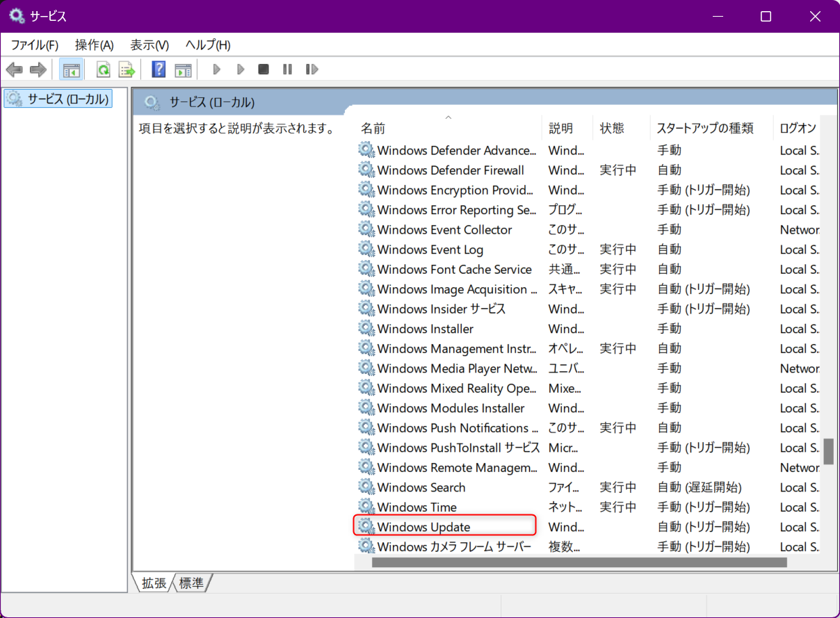Screen dimensions: 840x618
Task: Click the services icon in the title bar
Action: (x=16, y=16)
